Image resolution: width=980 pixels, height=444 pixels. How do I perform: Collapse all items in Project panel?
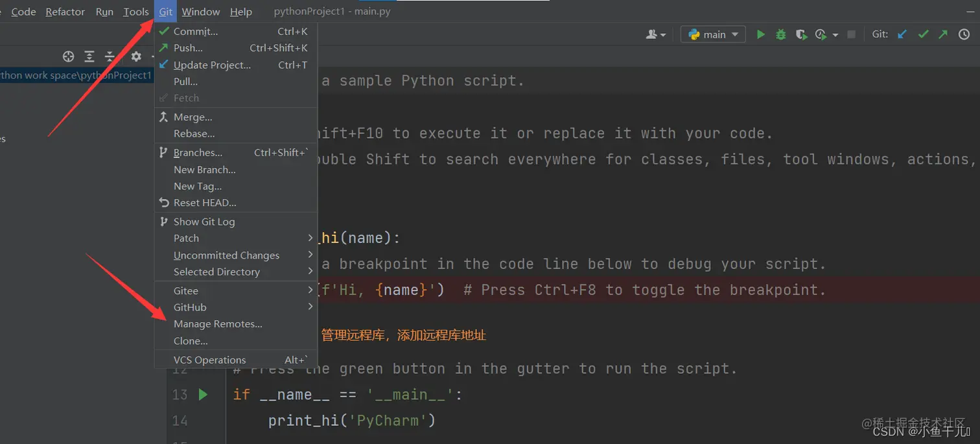coord(110,56)
